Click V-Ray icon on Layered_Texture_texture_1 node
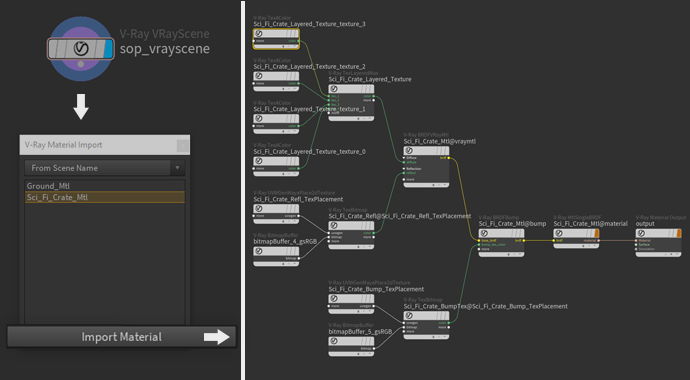690x380 pixels. coord(259,119)
